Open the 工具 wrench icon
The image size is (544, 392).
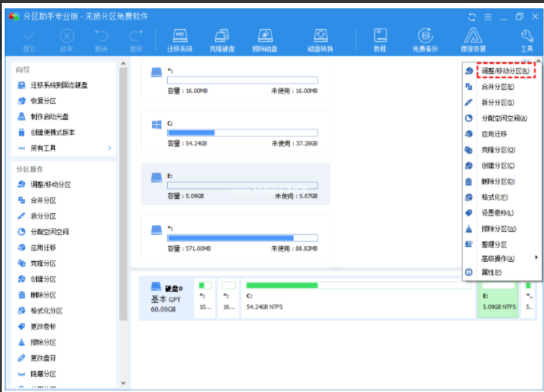point(527,39)
